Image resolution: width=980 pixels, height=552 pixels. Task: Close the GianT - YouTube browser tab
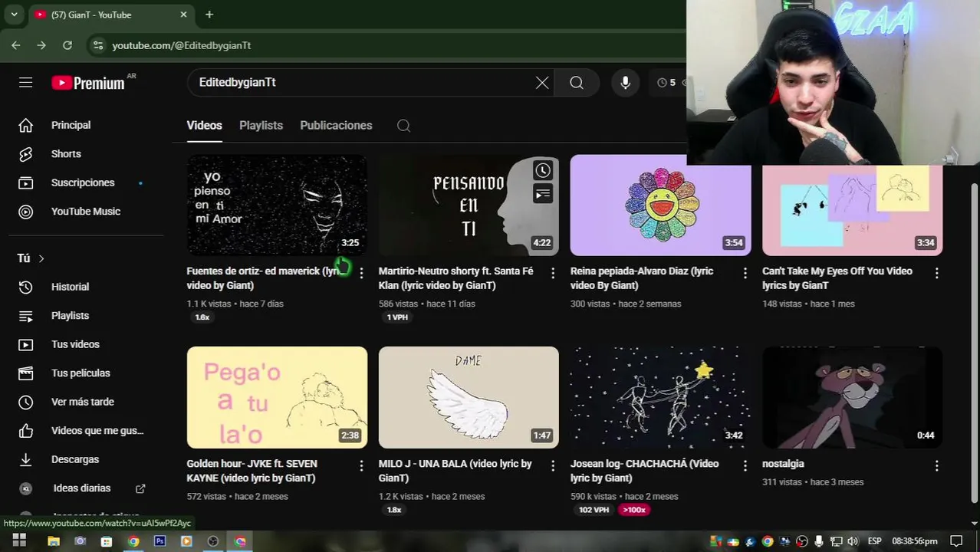click(183, 15)
